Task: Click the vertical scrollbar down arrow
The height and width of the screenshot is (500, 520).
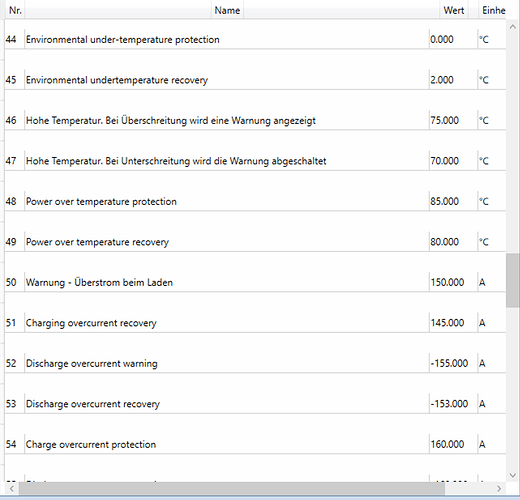Action: [513, 475]
